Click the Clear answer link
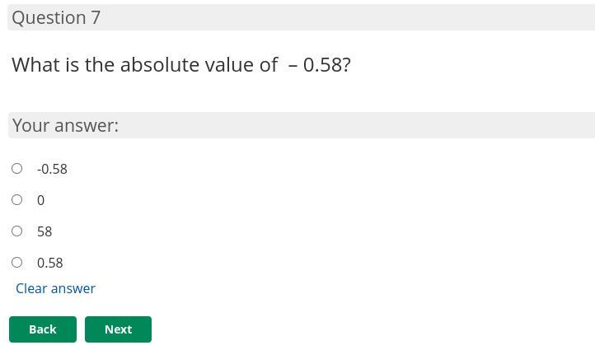The image size is (595, 364). [55, 288]
